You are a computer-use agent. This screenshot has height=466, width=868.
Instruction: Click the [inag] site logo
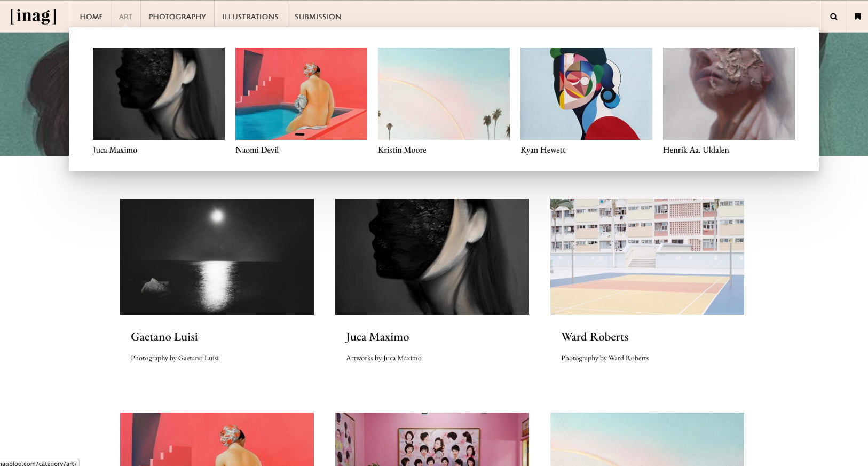coord(33,16)
